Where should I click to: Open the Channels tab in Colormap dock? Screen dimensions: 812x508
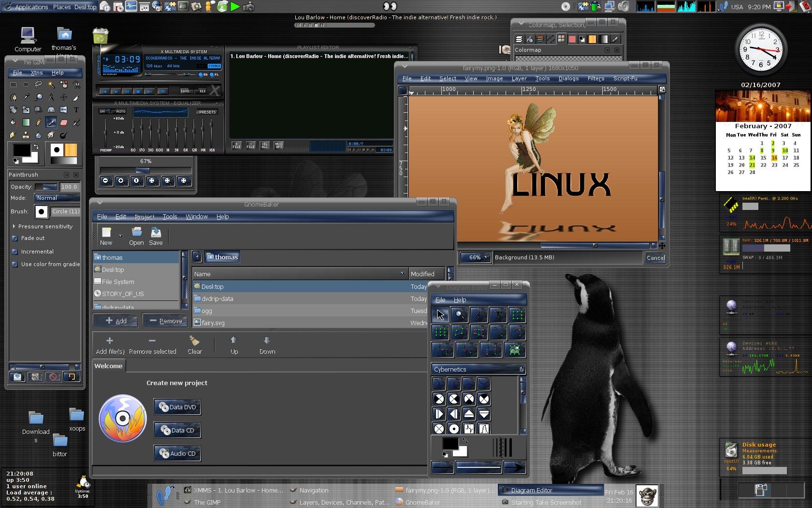[540, 39]
